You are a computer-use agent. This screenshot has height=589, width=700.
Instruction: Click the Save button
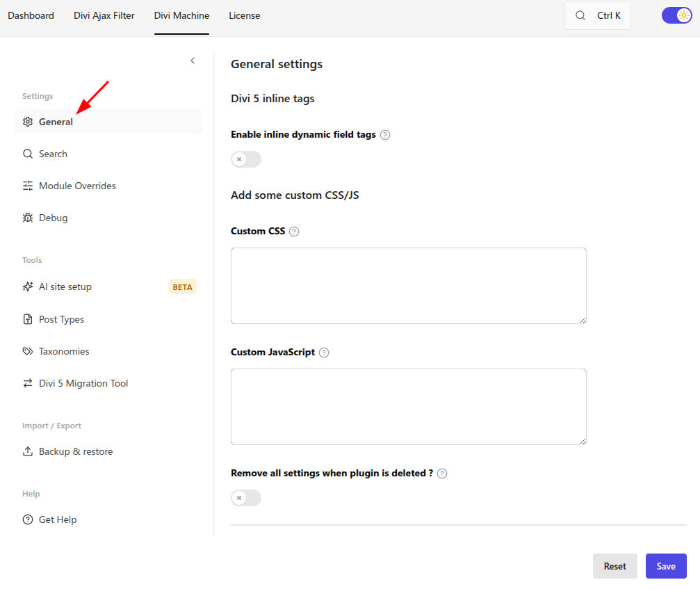tap(666, 566)
